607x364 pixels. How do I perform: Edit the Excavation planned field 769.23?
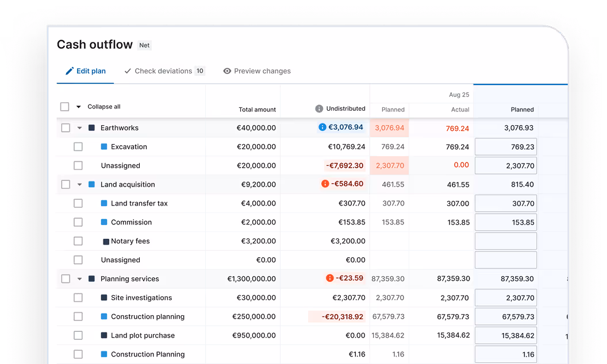pyautogui.click(x=506, y=147)
